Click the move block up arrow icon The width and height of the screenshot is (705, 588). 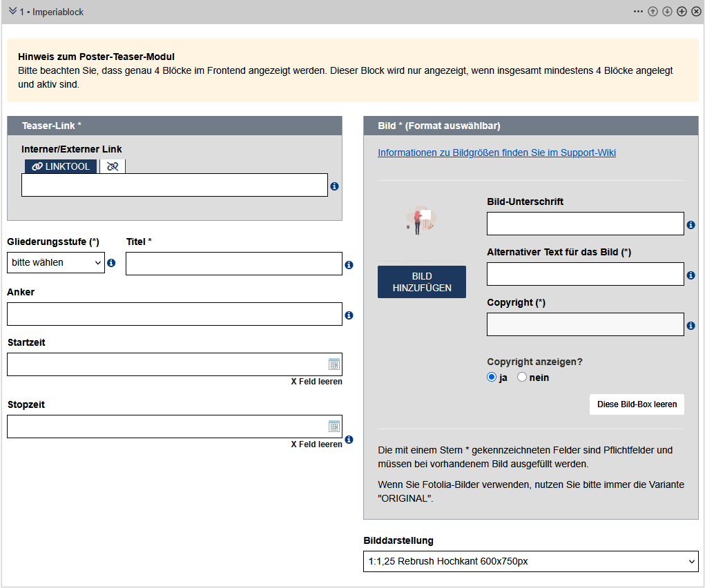point(653,12)
